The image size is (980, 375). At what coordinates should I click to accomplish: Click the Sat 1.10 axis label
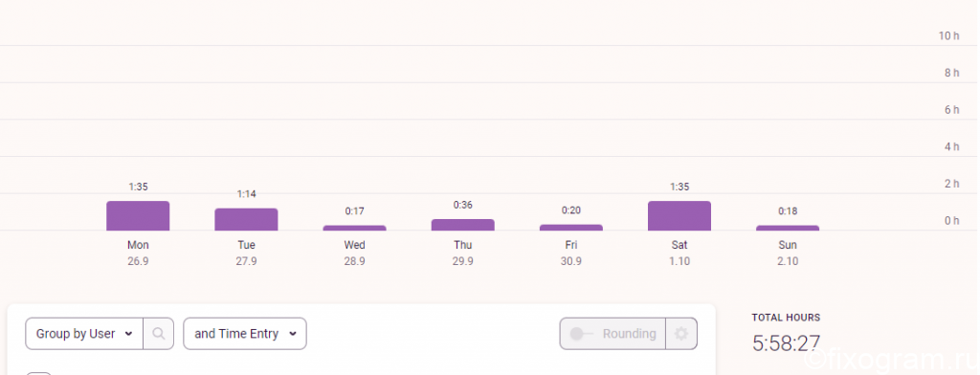pos(679,254)
